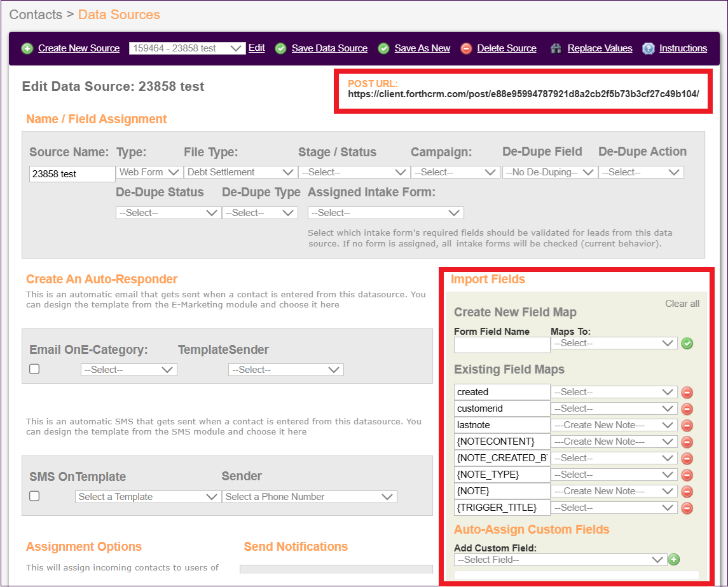Viewport: 728px width, 587px height.
Task: Remove the {NOTE_CREATED_B field map
Action: tap(687, 459)
